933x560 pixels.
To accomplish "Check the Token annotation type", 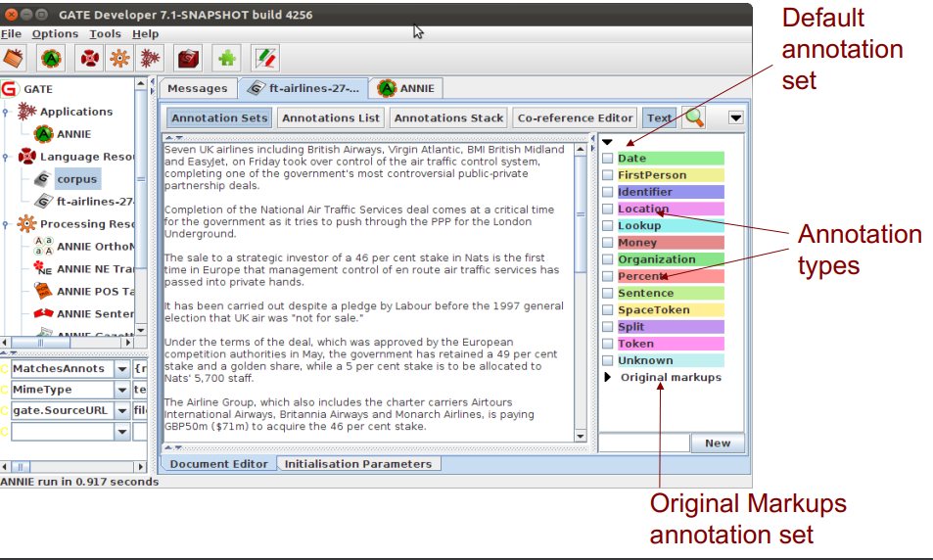I will (x=608, y=344).
